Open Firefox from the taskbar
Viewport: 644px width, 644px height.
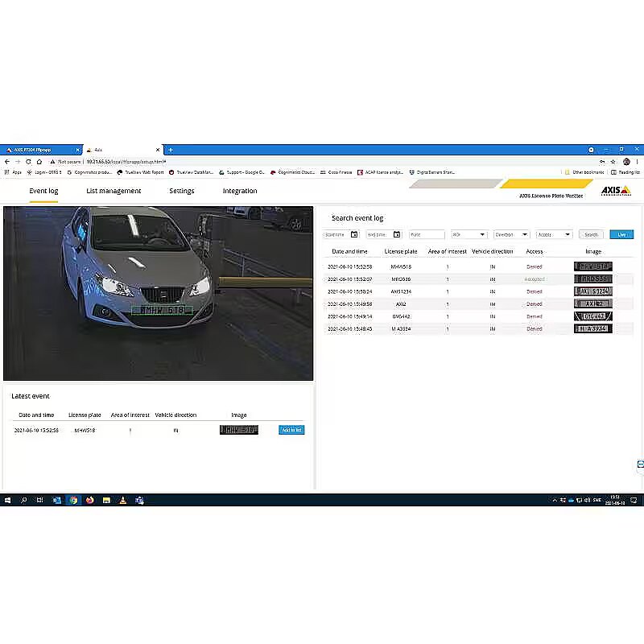[89, 500]
